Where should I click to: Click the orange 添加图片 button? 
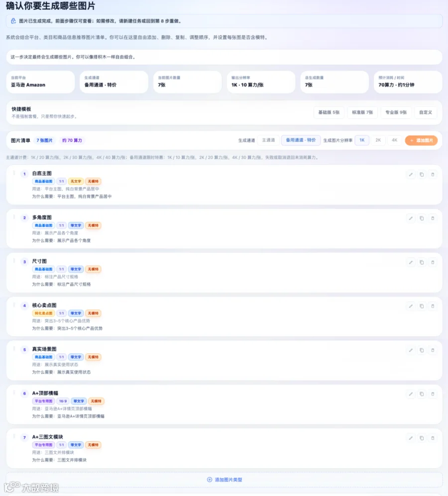coord(422,140)
